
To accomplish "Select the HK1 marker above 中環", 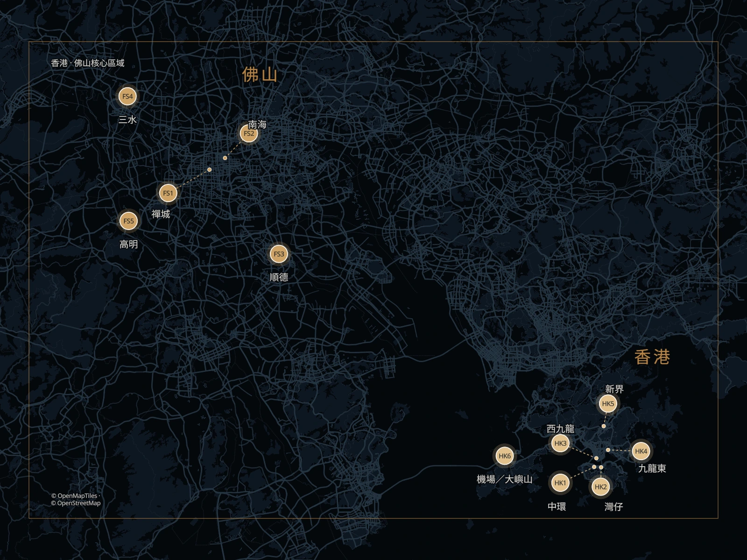I will coord(560,483).
